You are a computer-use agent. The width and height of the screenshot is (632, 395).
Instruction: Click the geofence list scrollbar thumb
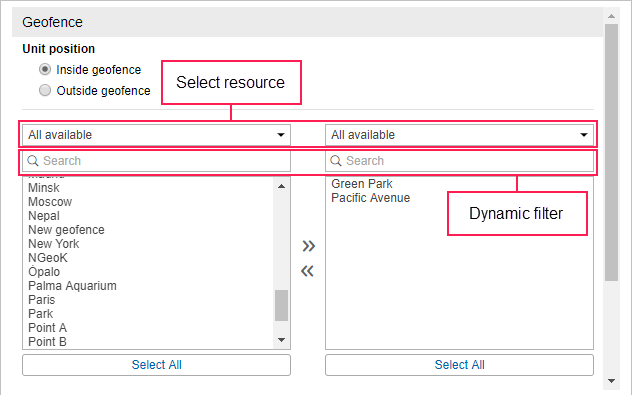pos(281,306)
